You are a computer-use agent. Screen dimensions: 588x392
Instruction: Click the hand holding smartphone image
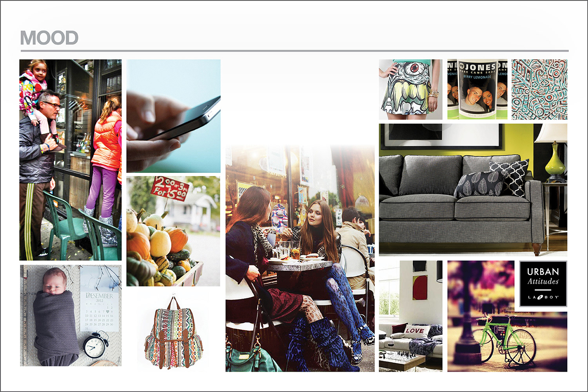pyautogui.click(x=173, y=116)
